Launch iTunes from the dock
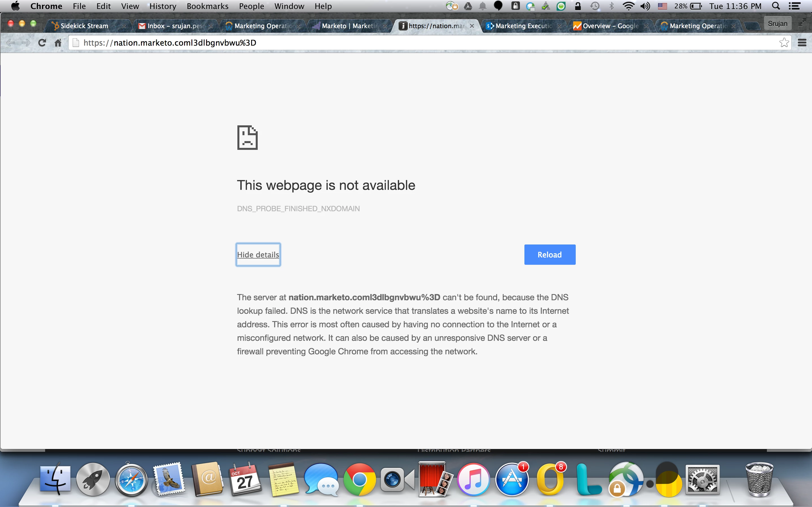812x507 pixels. tap(473, 479)
